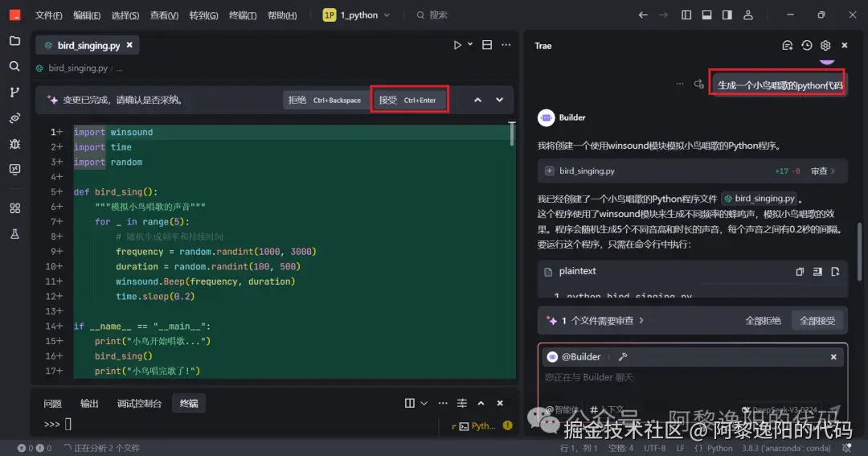The image size is (868, 456).
Task: Toggle bottom panel layout icon
Action: (707, 15)
